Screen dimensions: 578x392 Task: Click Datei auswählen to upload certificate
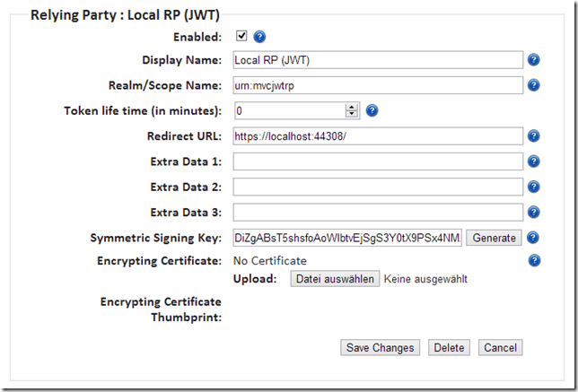point(335,279)
